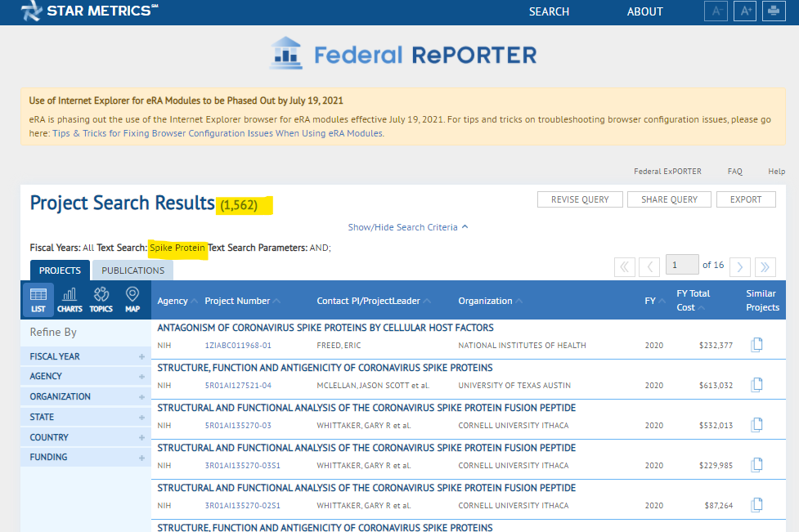Click the REVISE QUERY button
Viewport: 799px width, 532px height.
[580, 199]
